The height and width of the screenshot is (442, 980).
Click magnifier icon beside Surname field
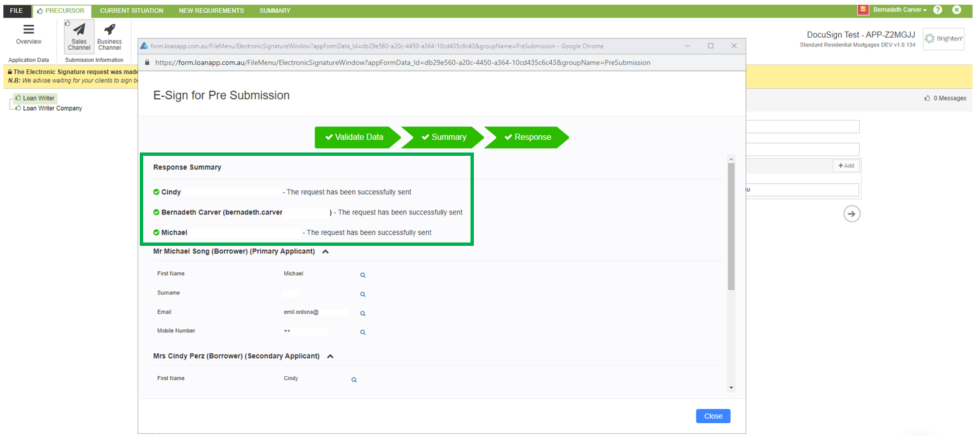(x=363, y=294)
